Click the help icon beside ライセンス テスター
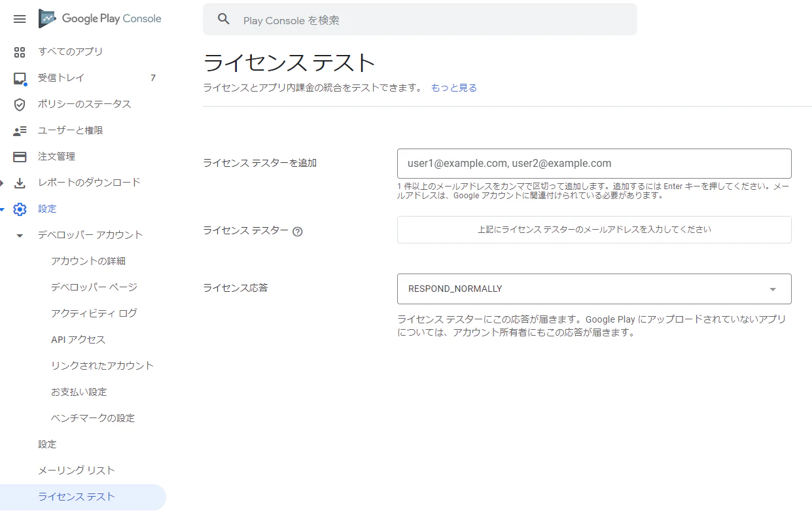The width and height of the screenshot is (812, 515). tap(298, 231)
